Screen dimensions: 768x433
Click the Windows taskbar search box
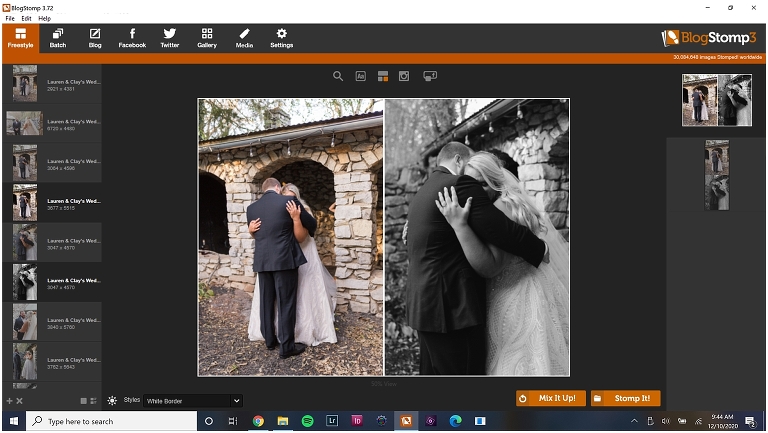click(111, 421)
